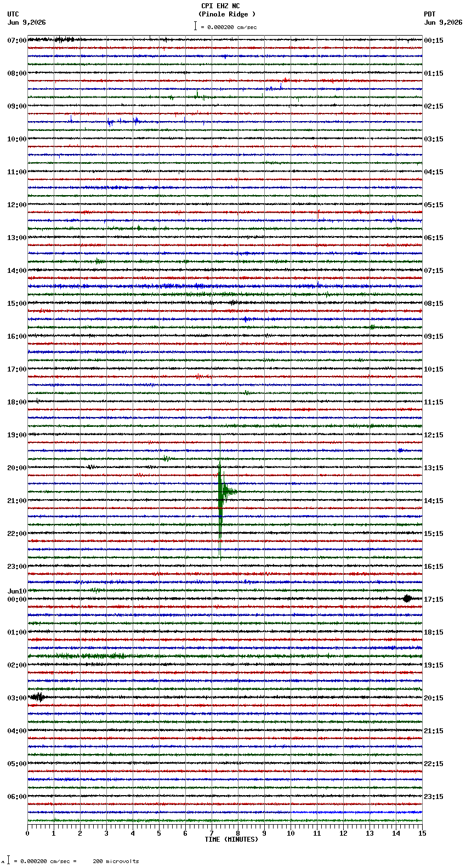
Task: Click the '11:15' PDT time label
Action: 434,402
